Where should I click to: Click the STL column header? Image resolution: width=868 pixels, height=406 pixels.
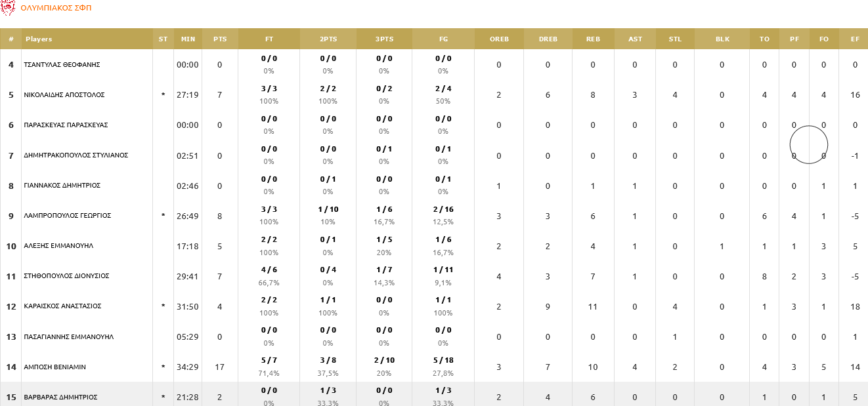[x=675, y=39]
